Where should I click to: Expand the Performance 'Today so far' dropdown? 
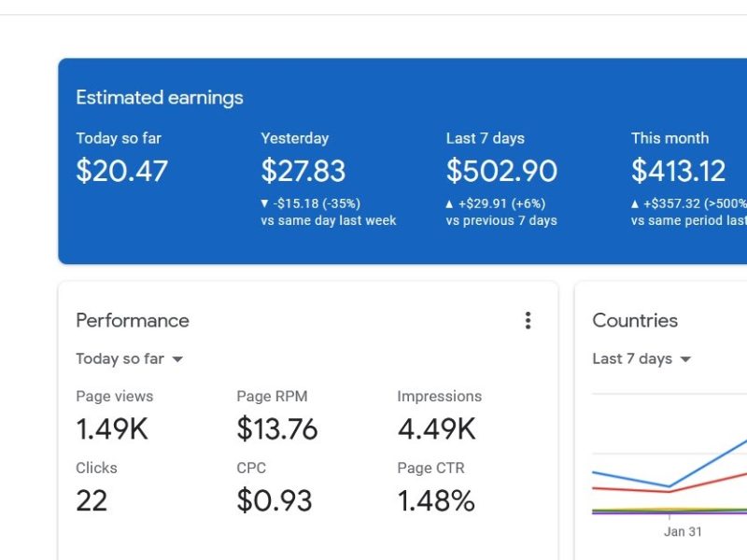tap(130, 359)
